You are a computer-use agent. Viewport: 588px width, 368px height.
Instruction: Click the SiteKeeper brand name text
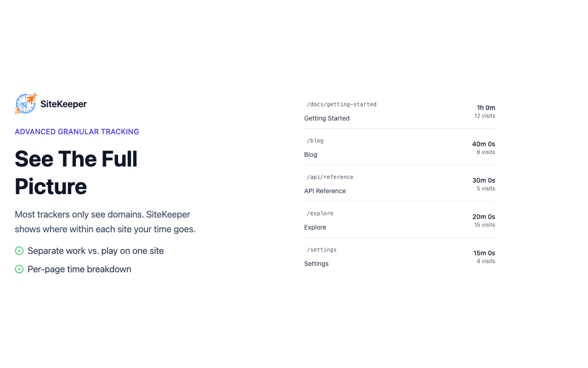pyautogui.click(x=63, y=104)
